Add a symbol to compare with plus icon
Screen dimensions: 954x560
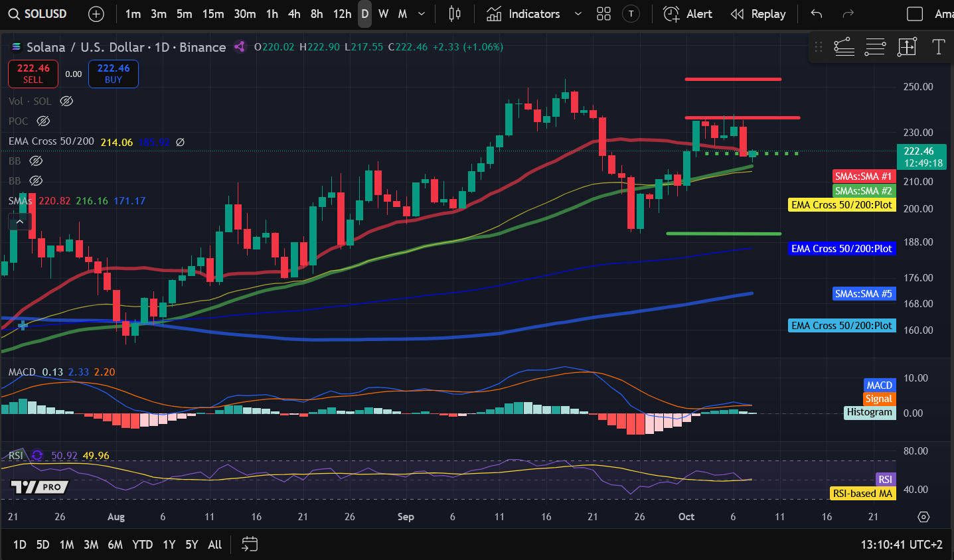coord(96,14)
